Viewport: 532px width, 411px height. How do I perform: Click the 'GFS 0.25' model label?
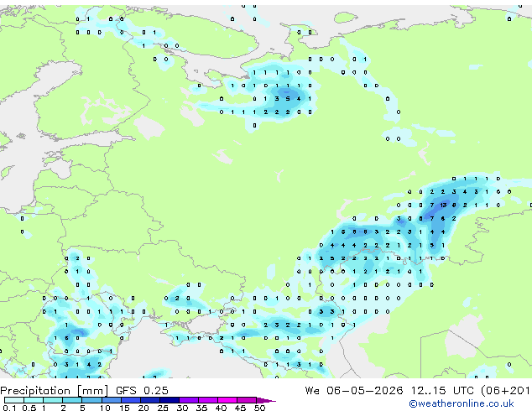pyautogui.click(x=142, y=391)
